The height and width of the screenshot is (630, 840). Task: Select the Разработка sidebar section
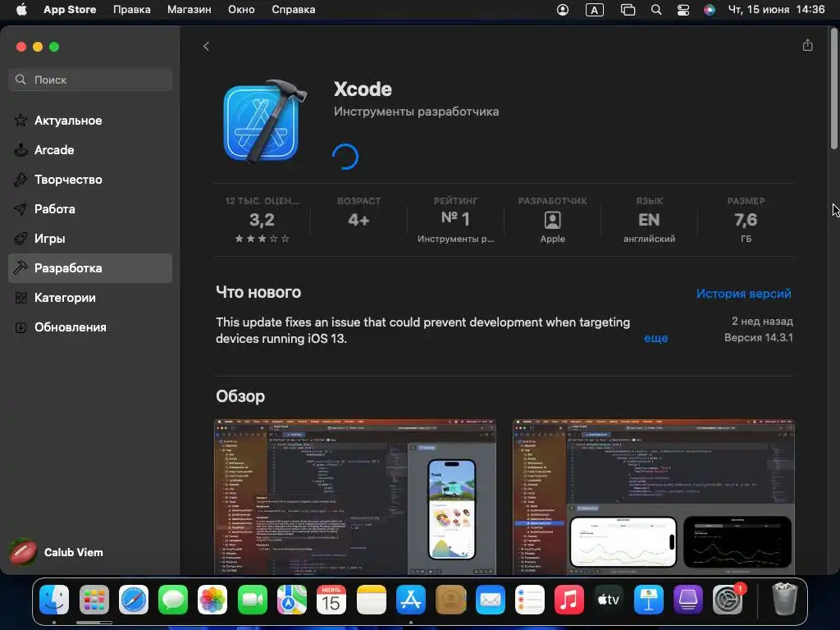[90, 268]
